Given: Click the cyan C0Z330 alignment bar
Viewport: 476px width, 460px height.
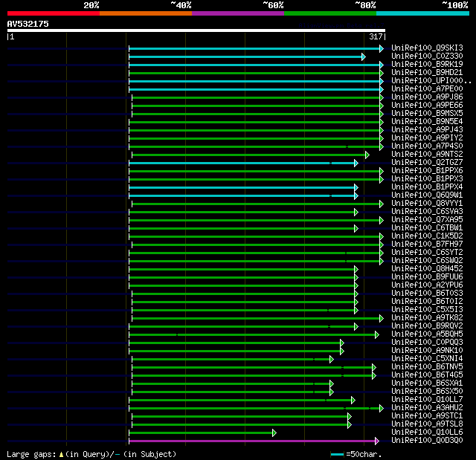Looking at the screenshot, I should click(x=247, y=56).
